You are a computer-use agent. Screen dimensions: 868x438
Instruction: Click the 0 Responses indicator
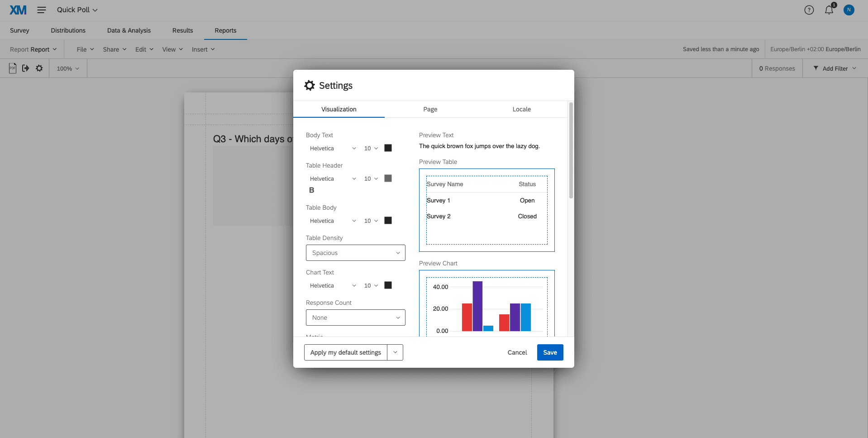pos(777,68)
